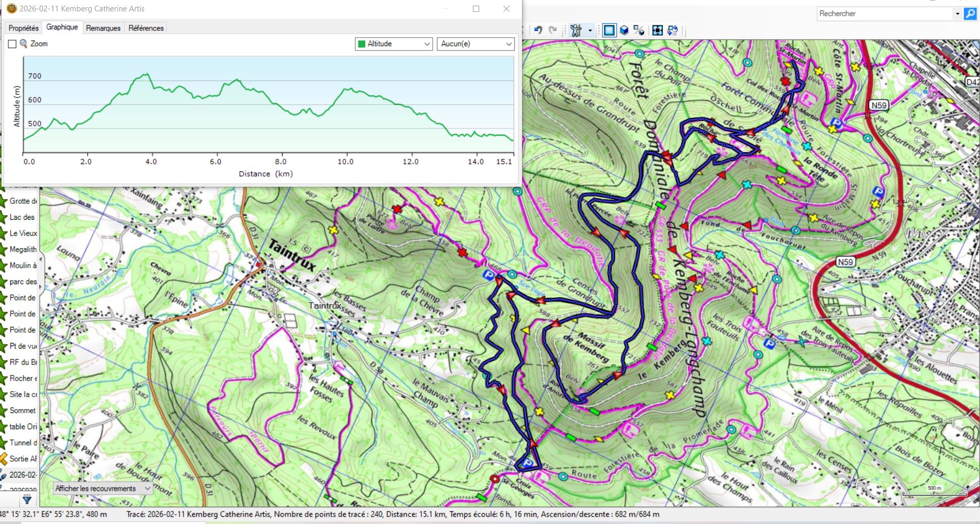The height and width of the screenshot is (524, 980).
Task: Enable the Zoom checkbox in the graph panel
Action: point(12,44)
